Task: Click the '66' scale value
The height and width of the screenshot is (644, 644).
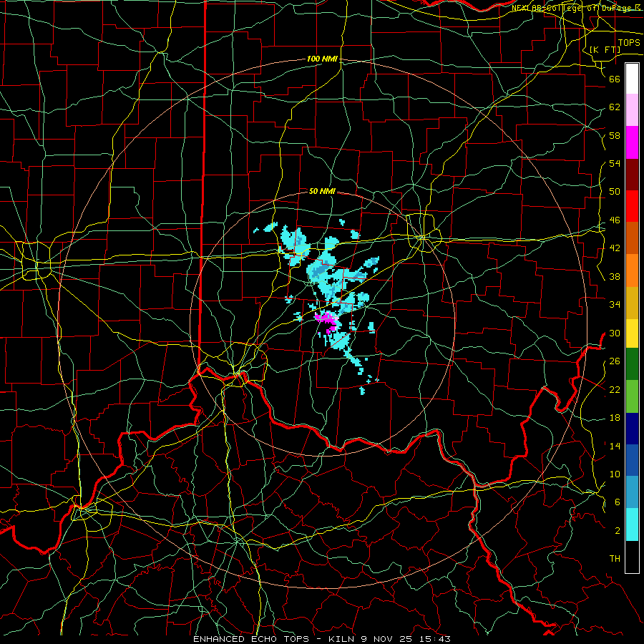Action: tap(615, 79)
